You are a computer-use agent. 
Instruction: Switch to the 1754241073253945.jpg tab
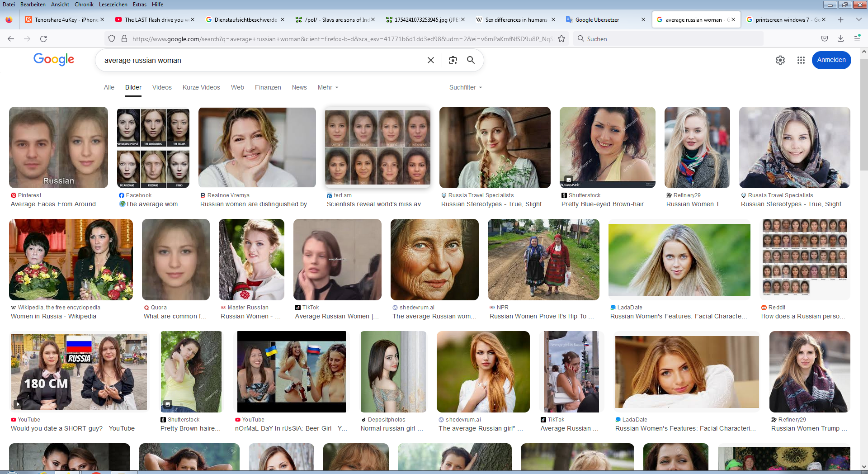(425, 19)
